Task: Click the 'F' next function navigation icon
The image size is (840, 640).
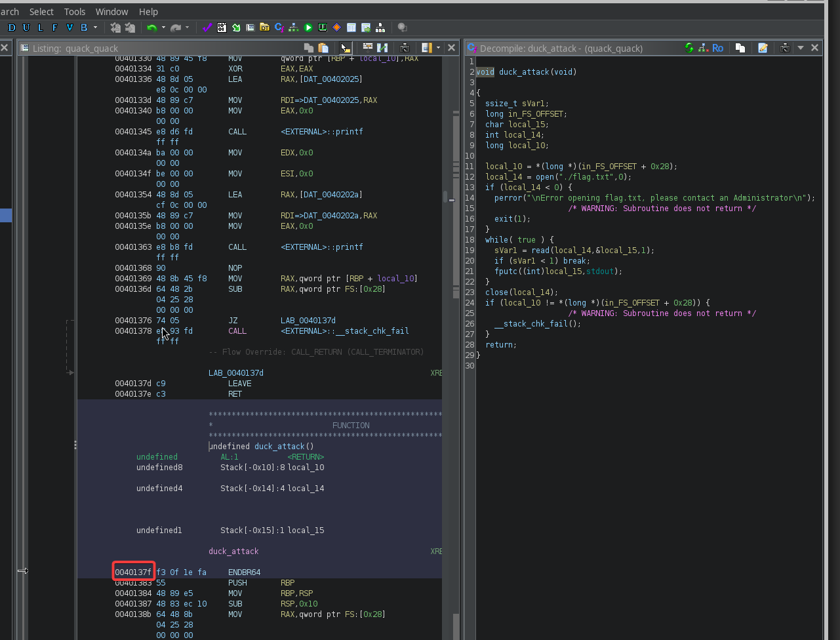Action: (55, 28)
